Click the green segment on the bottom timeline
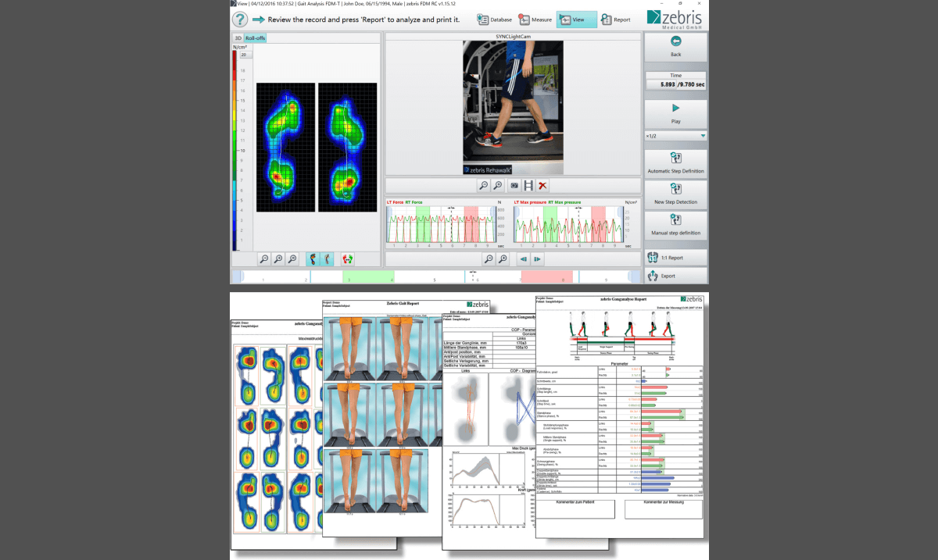This screenshot has width=938, height=560. pos(367,276)
